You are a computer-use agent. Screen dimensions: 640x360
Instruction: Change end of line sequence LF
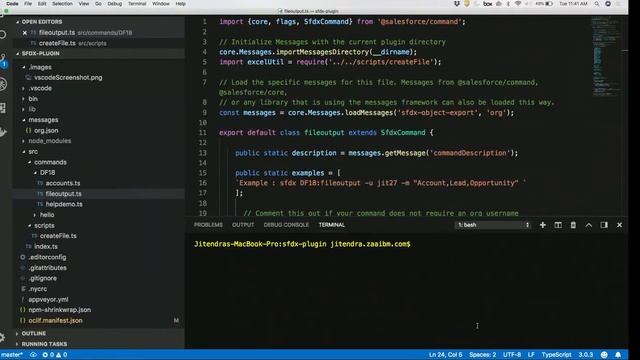(531, 355)
